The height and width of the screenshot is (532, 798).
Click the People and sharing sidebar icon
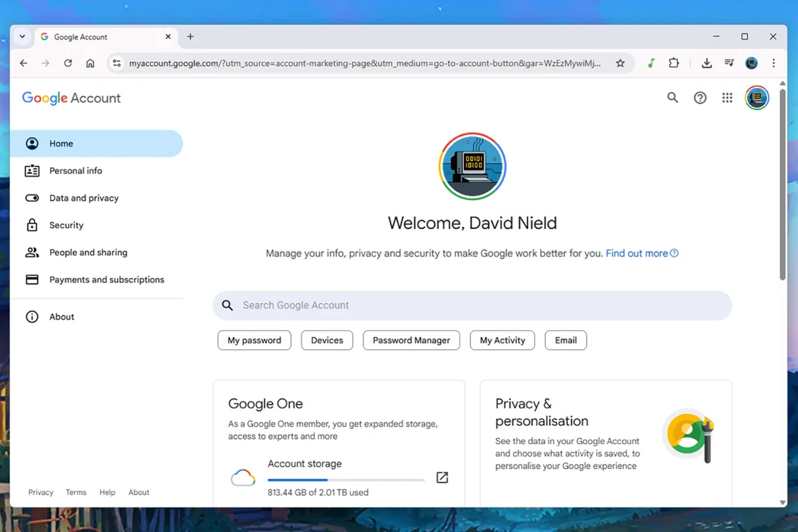pyautogui.click(x=31, y=252)
